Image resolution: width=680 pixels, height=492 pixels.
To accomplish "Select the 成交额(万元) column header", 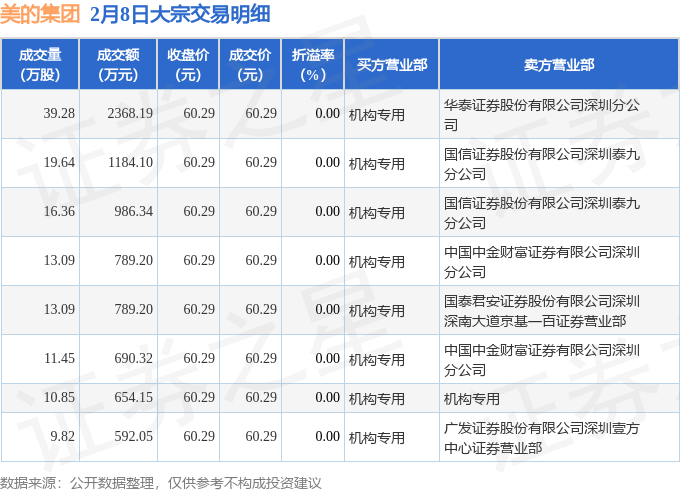I will [118, 64].
